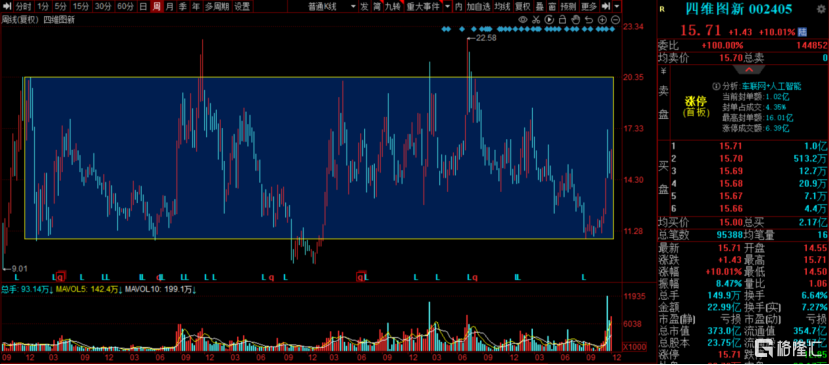The width and height of the screenshot is (829, 365).
Task: Select the scissors cut tool
Action: point(536,20)
